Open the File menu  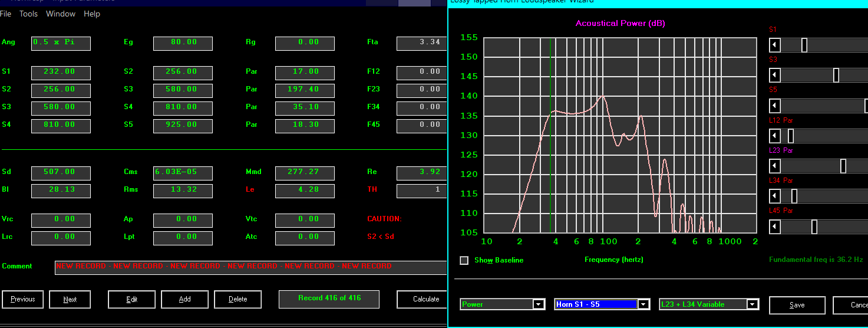click(x=5, y=14)
